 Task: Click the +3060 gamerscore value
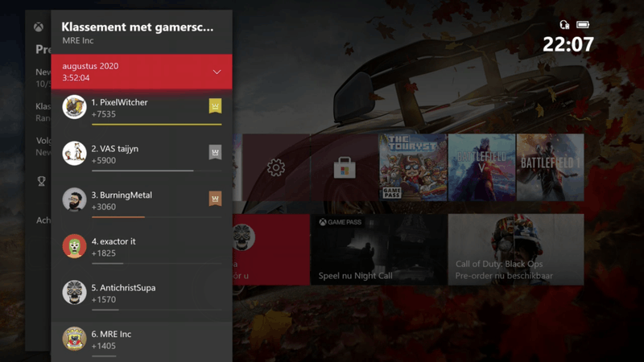pyautogui.click(x=104, y=207)
